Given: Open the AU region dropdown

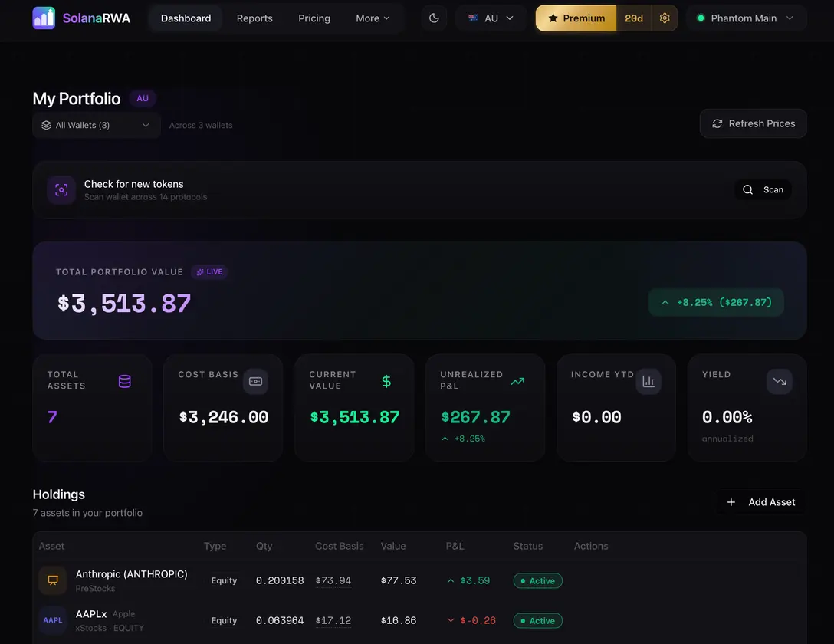Looking at the screenshot, I should click(x=491, y=18).
